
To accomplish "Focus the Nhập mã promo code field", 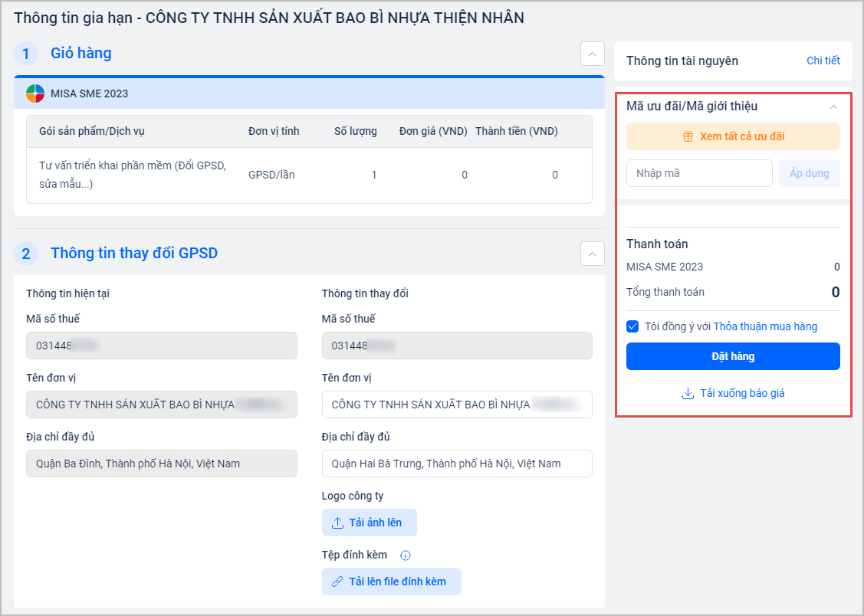I will [x=698, y=173].
